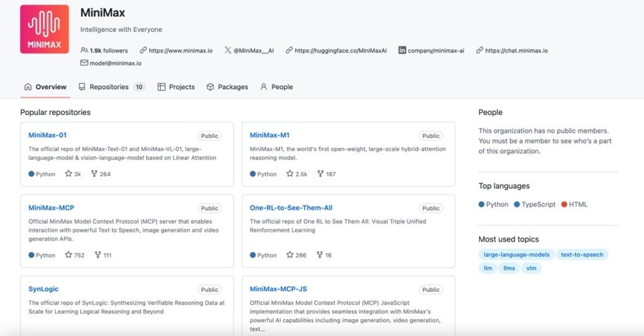644x336 pixels.
Task: Select the text-to-speech topic tag
Action: 582,254
